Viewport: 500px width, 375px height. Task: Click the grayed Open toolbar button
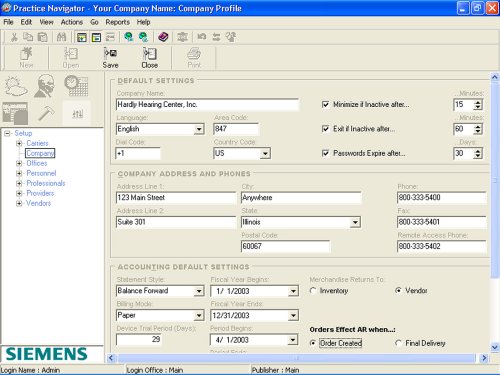coord(71,58)
